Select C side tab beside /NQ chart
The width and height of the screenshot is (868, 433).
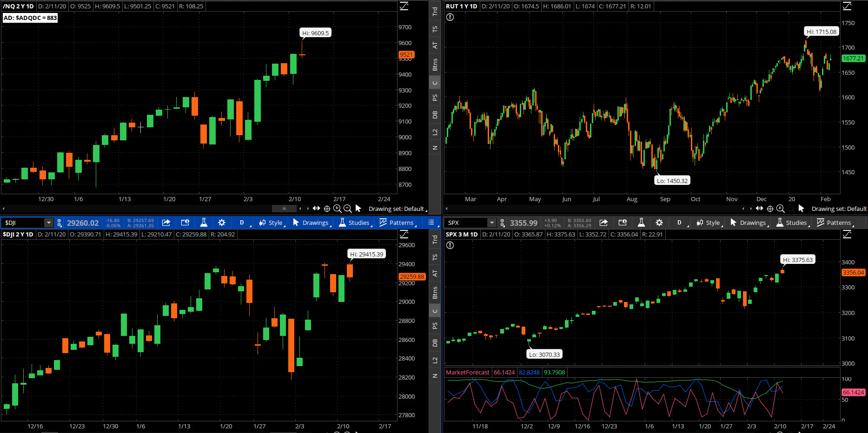(435, 83)
